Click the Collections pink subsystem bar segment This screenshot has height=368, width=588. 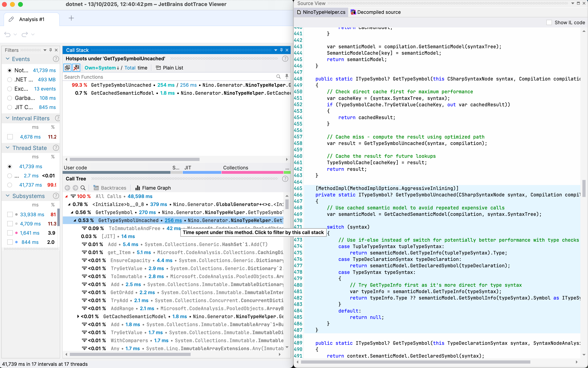point(252,172)
